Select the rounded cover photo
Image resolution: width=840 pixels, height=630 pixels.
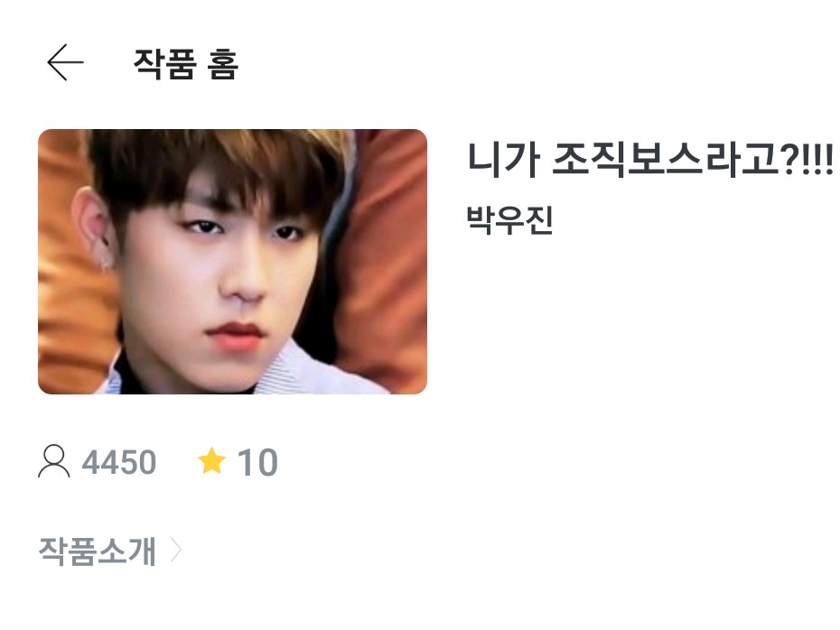click(232, 262)
